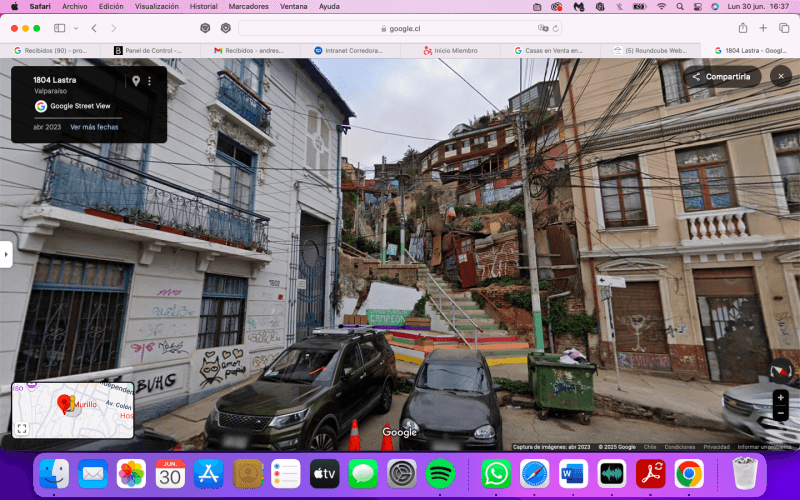800x500 pixels.
Task: Open a new tab with the plus icon
Action: click(763, 28)
